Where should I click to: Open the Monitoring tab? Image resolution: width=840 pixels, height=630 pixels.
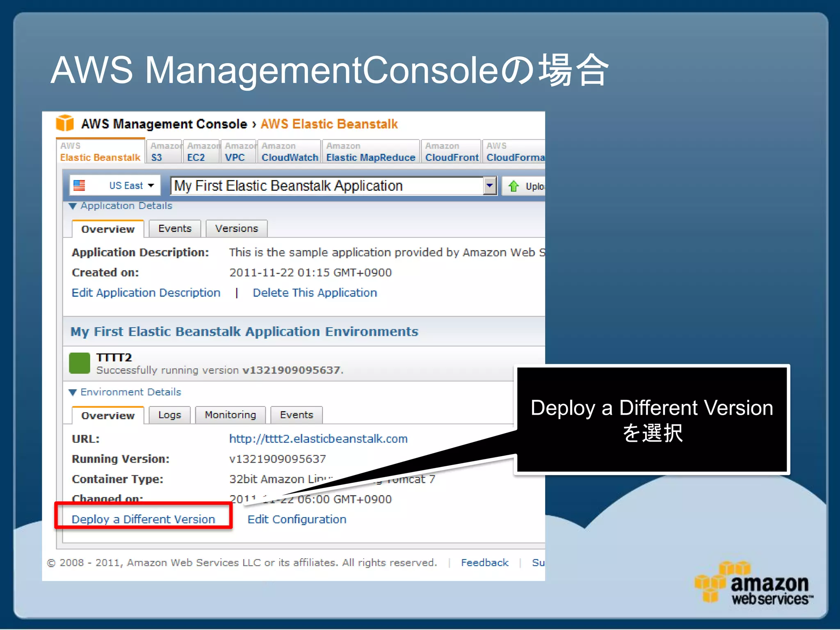click(x=231, y=415)
